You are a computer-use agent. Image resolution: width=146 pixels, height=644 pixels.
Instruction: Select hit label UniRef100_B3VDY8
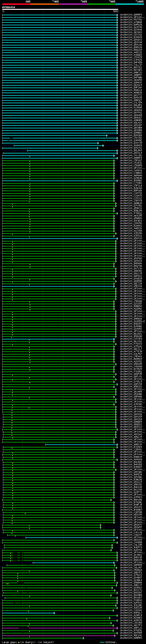131,37
